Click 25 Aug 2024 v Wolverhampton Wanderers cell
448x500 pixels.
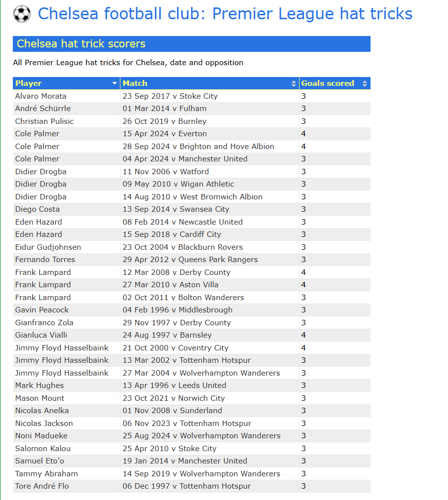210,436
